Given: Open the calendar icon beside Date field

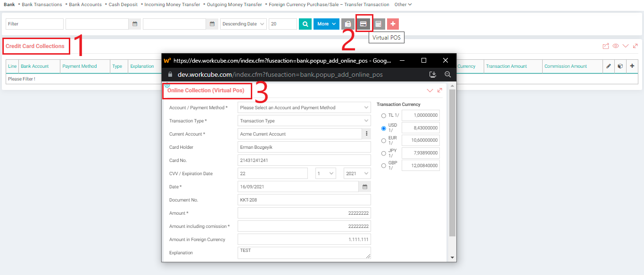Looking at the screenshot, I should [365, 187].
